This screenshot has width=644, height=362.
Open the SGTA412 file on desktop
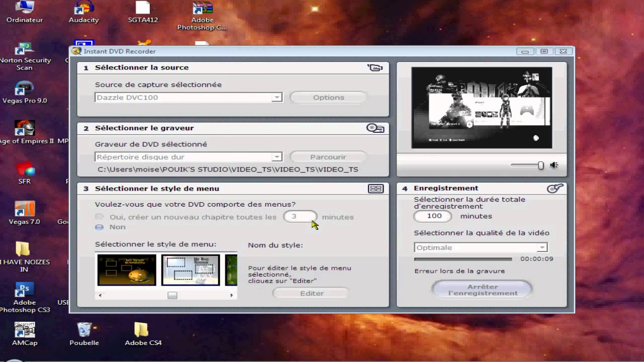[x=143, y=12]
